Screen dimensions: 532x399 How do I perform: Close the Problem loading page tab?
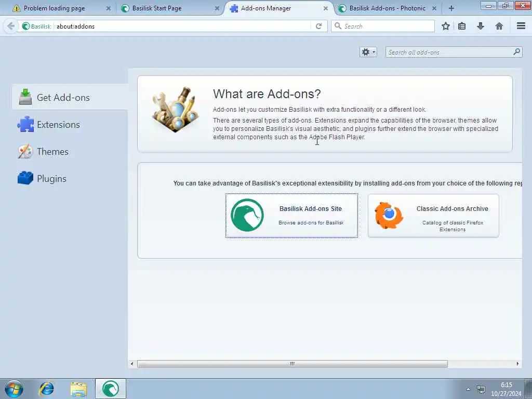(x=109, y=8)
